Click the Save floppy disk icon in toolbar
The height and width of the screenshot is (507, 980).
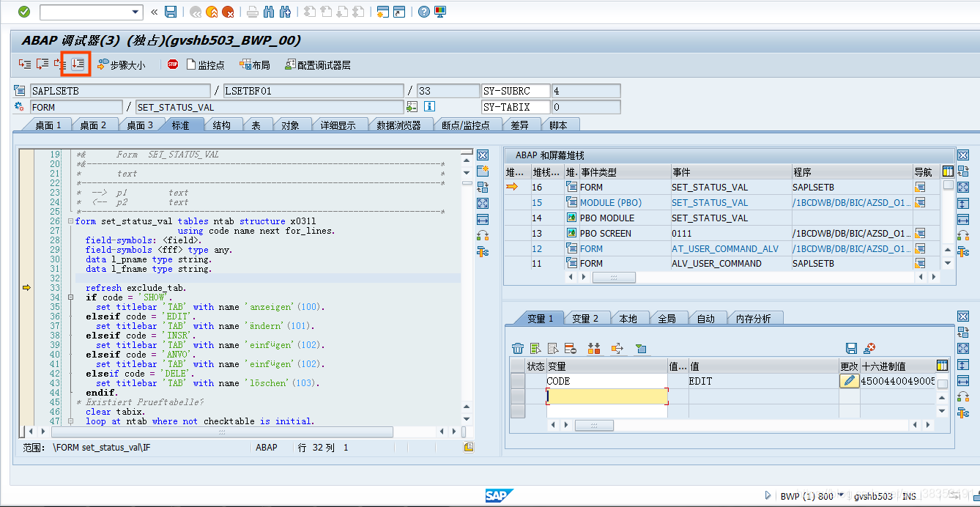click(x=171, y=12)
